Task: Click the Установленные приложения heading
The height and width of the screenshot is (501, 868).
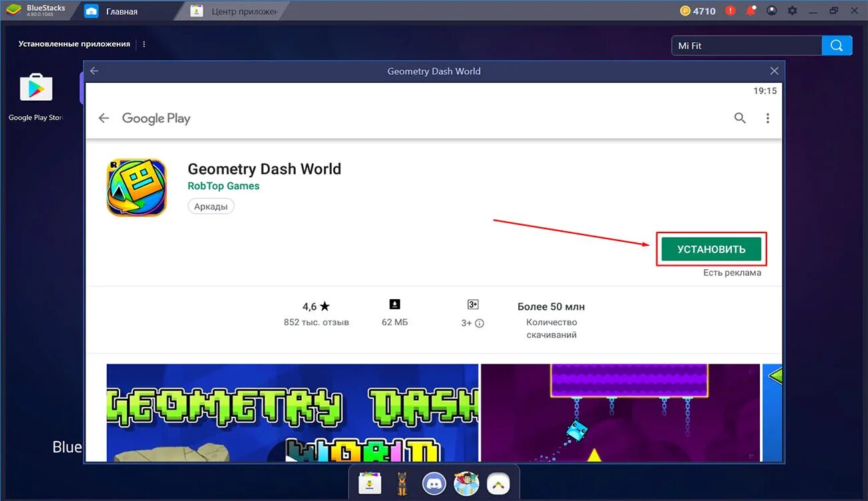Action: pyautogui.click(x=74, y=44)
